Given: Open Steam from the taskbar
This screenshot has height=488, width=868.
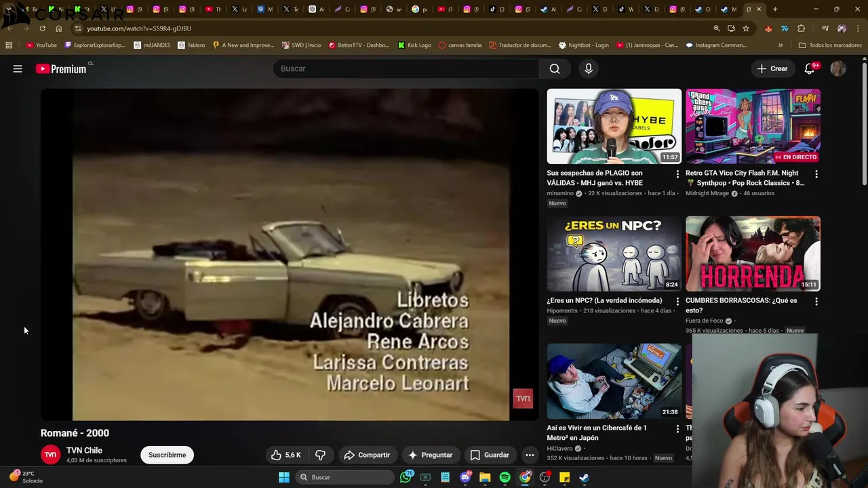Looking at the screenshot, I should [x=584, y=477].
